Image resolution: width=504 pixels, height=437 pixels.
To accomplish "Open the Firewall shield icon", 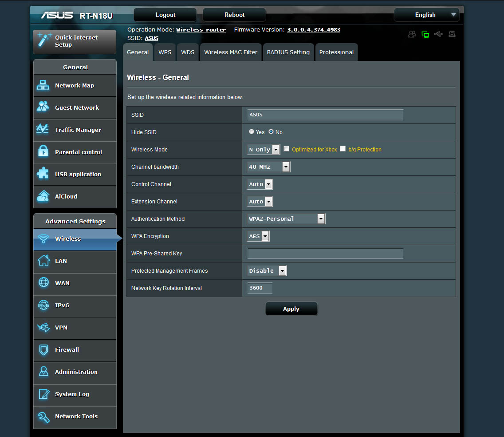I will pos(44,350).
